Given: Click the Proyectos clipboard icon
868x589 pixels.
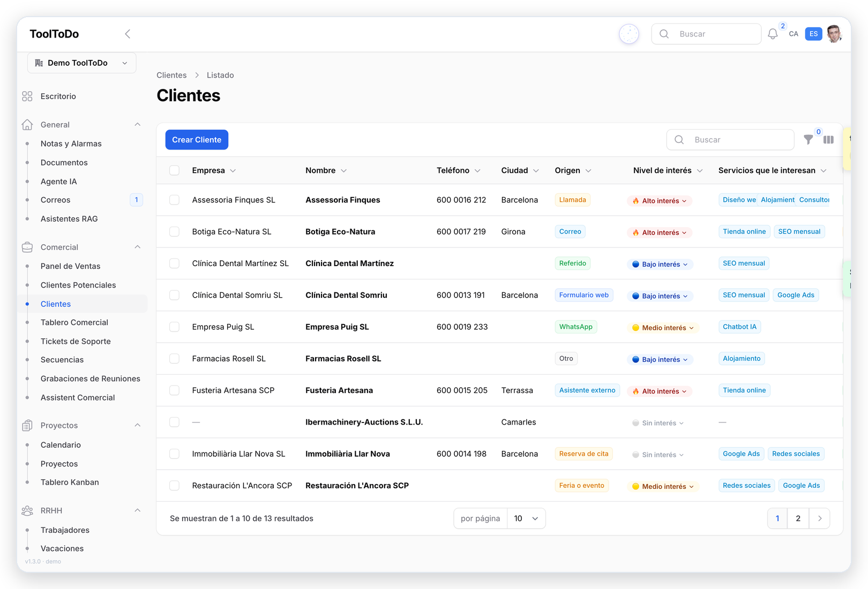Looking at the screenshot, I should point(27,426).
